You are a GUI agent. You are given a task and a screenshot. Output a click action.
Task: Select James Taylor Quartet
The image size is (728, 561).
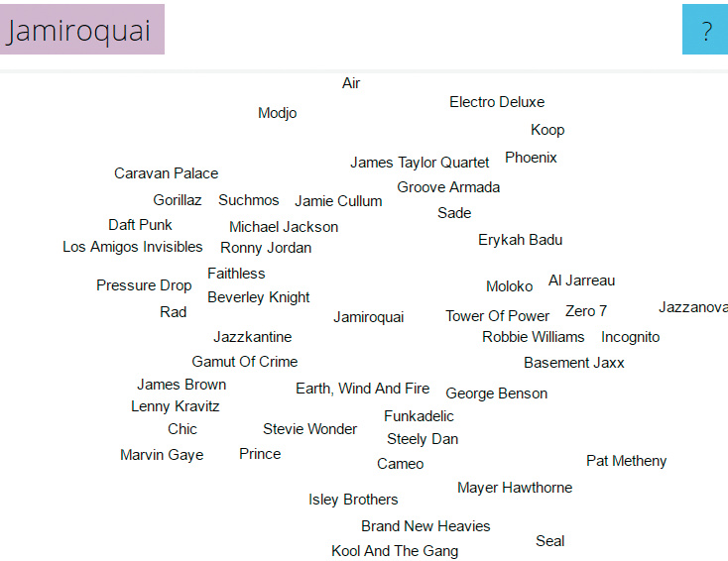[420, 163]
